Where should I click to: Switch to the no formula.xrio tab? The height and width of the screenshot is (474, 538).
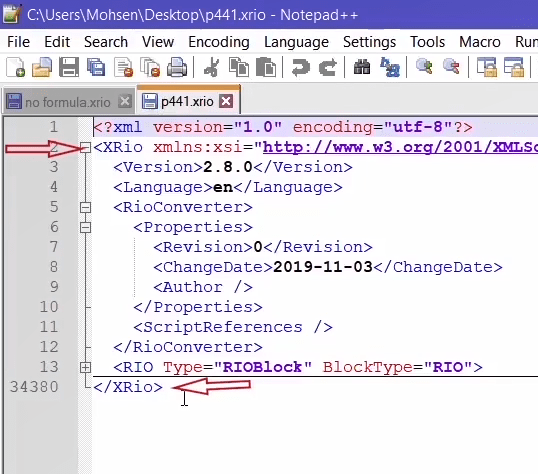tap(67, 102)
